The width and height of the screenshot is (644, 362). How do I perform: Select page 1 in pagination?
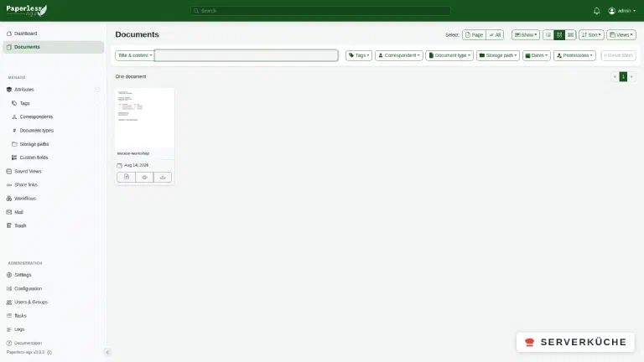[623, 77]
